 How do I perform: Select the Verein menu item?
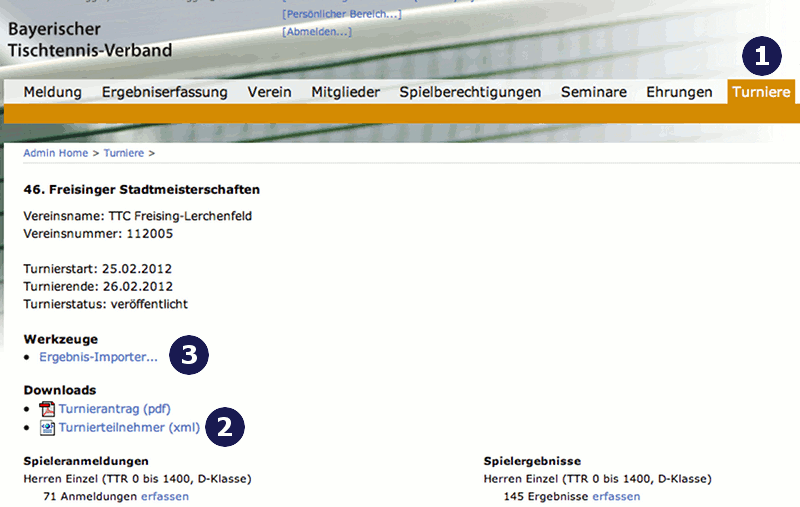pos(269,92)
